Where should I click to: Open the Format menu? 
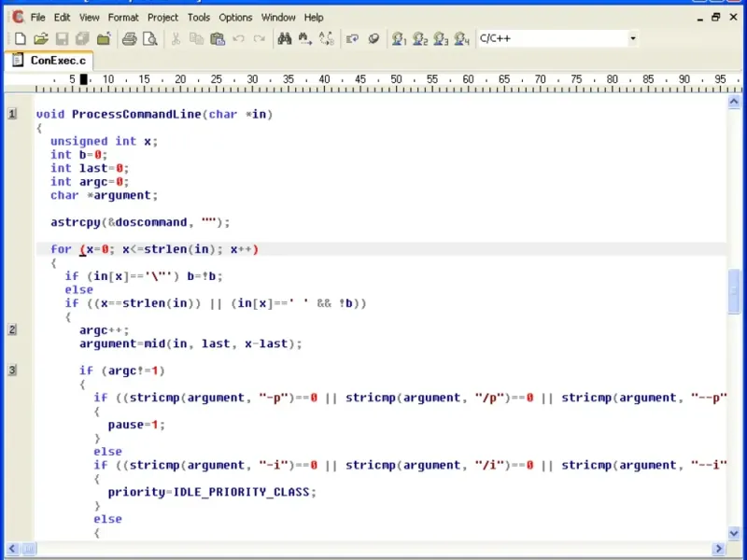click(123, 17)
